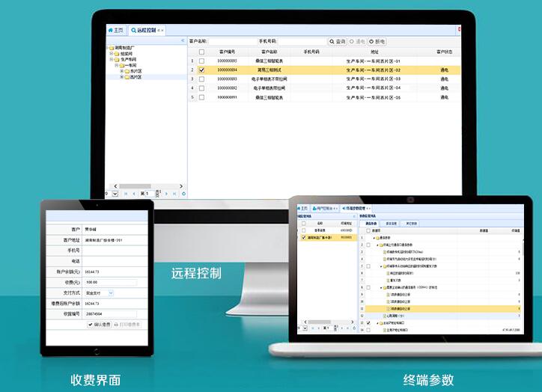Click the right arrow of the monitor tree scrollbar
The image size is (542, 392).
[x=180, y=186]
